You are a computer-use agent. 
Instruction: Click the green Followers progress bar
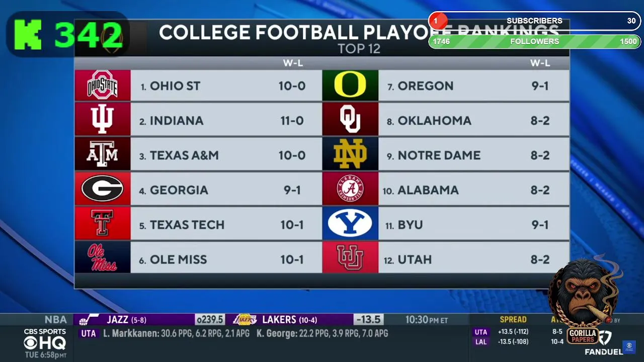click(534, 42)
